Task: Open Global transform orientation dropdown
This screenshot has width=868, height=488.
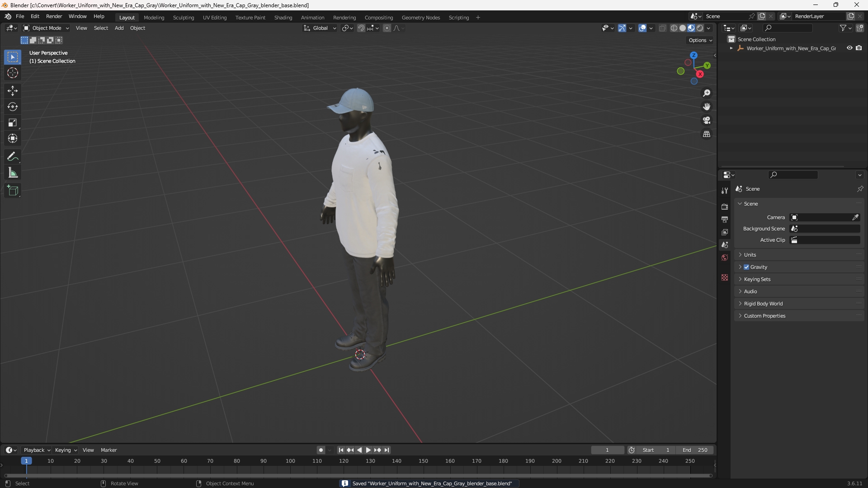Action: point(320,28)
